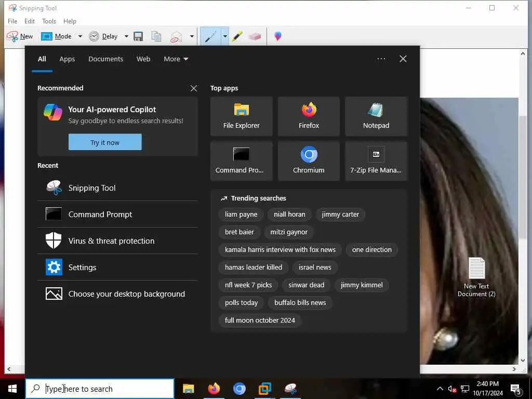532x399 pixels.
Task: Search trending topic jimmy carter
Action: (340, 215)
